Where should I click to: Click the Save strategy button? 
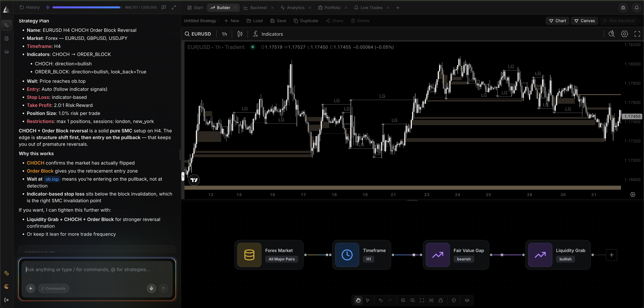pos(278,21)
